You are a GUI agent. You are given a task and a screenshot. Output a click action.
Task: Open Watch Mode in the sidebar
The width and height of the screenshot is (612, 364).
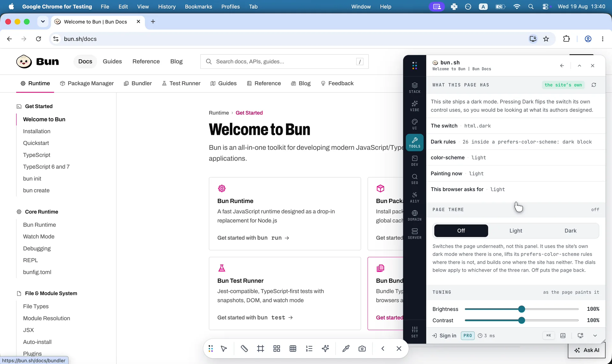(x=39, y=237)
